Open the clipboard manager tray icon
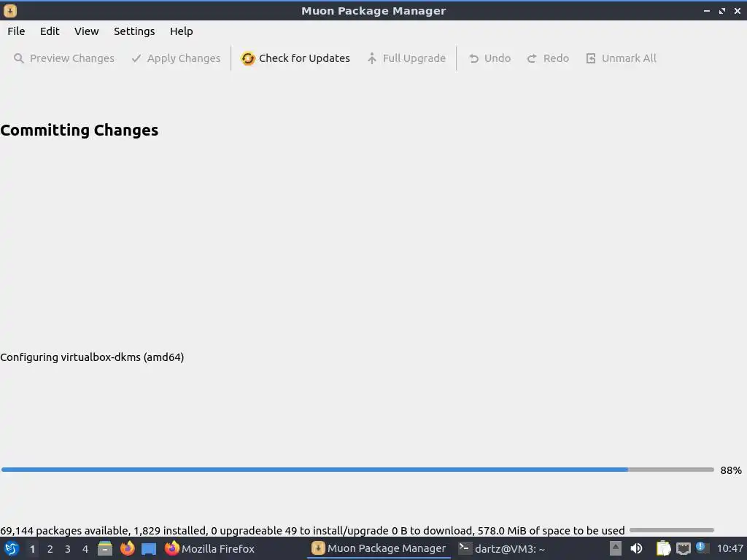 663,548
